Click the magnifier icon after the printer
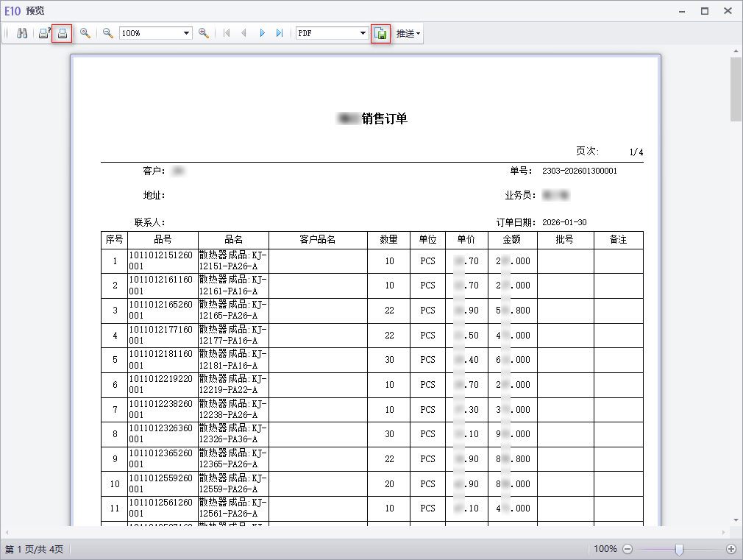The height and width of the screenshot is (560, 743). (85, 33)
